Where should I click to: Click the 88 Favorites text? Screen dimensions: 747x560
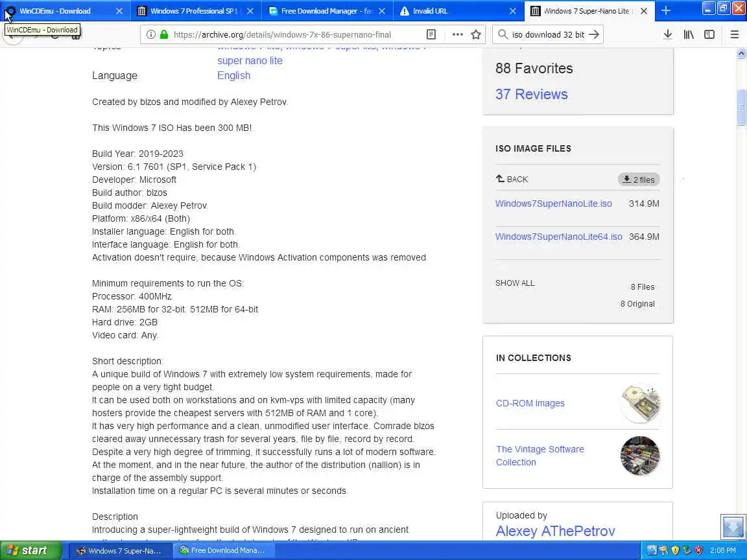tap(534, 68)
